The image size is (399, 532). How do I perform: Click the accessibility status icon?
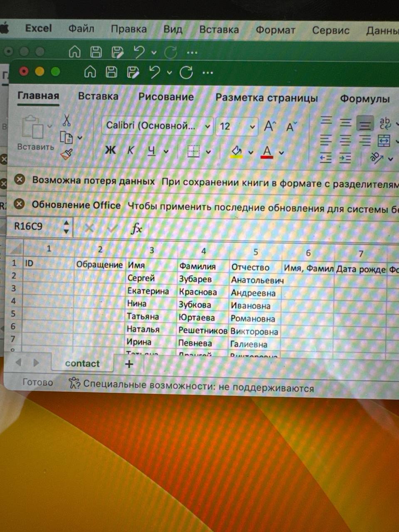[x=74, y=383]
